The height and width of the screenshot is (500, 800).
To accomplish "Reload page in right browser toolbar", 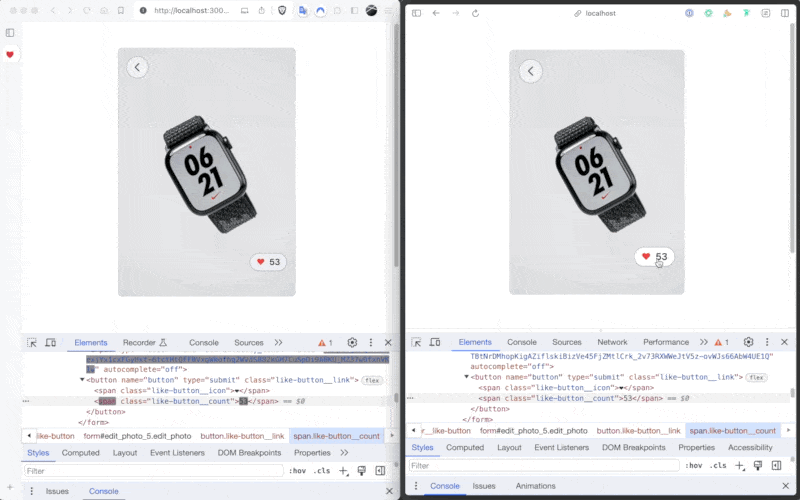I will [476, 13].
